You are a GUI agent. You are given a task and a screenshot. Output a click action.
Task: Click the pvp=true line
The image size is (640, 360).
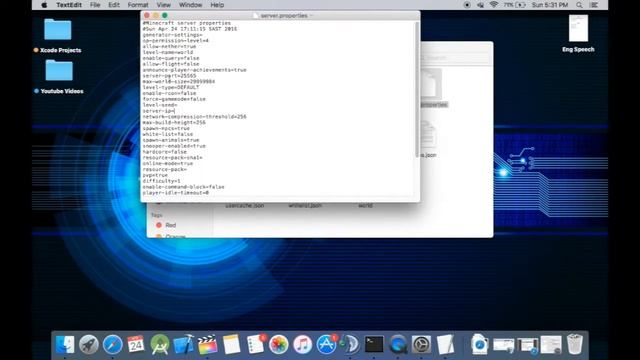(155, 175)
